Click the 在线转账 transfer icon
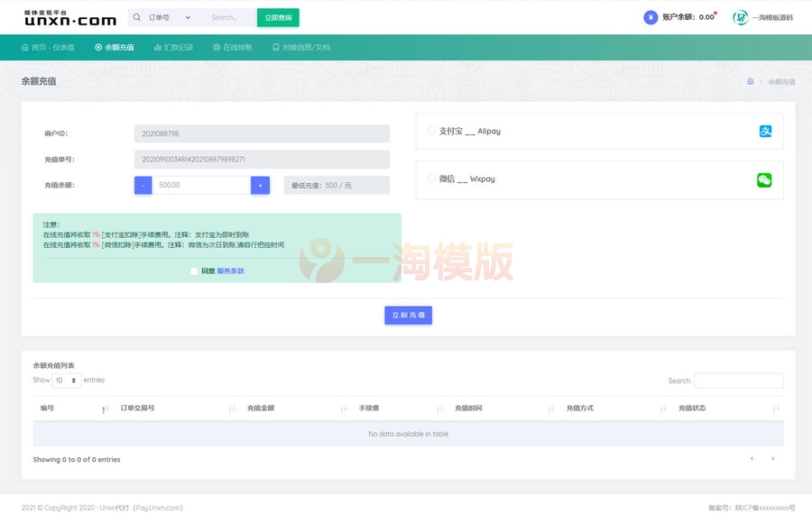This screenshot has height=523, width=812. [215, 46]
